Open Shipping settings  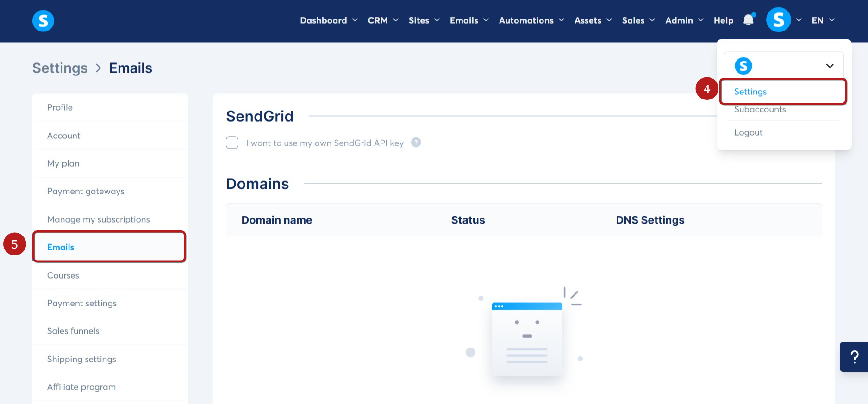coord(110,359)
